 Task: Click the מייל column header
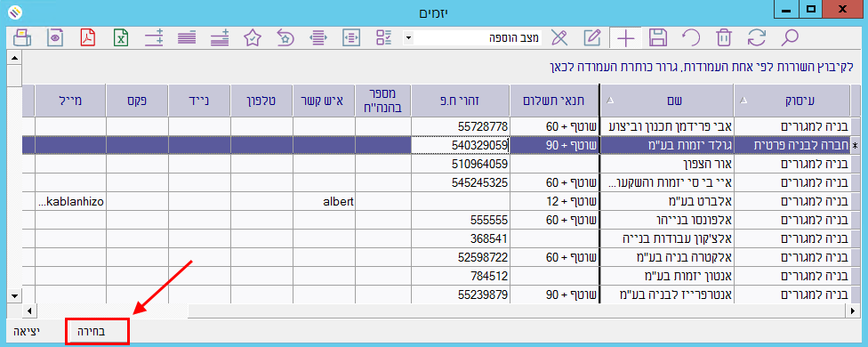tap(70, 101)
